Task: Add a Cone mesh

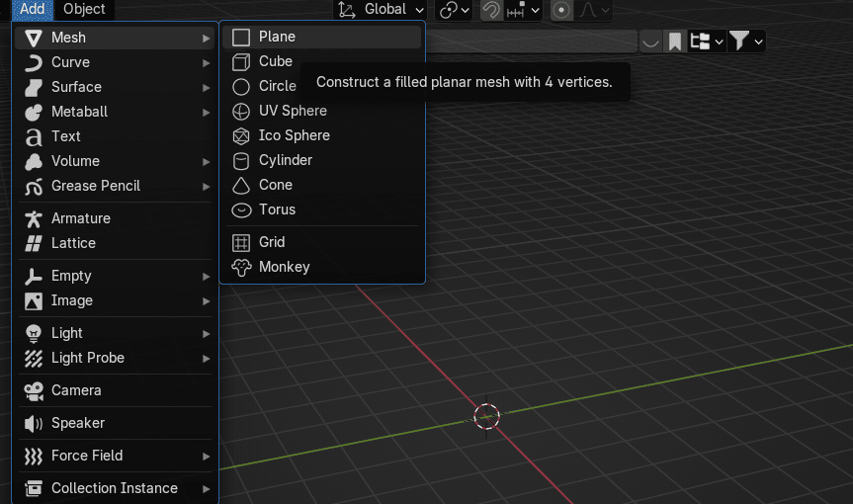Action: pos(275,185)
